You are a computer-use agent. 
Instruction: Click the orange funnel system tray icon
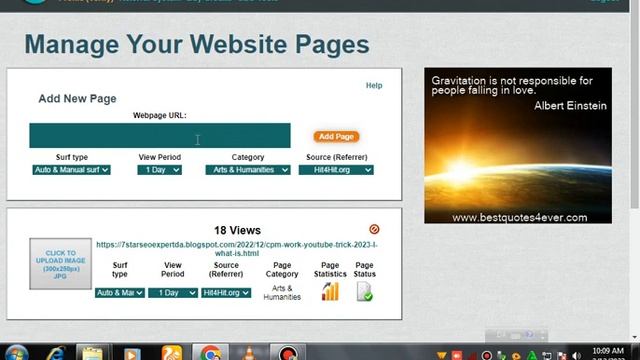click(441, 356)
